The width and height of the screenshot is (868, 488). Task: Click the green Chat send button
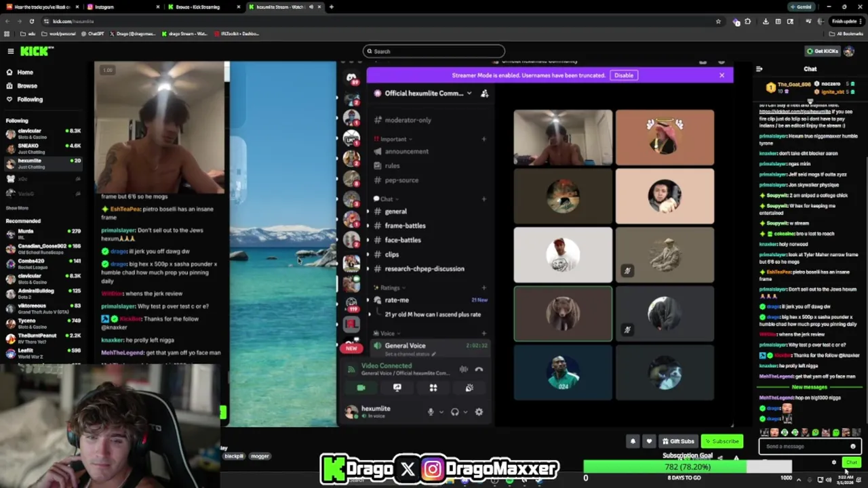[852, 462]
